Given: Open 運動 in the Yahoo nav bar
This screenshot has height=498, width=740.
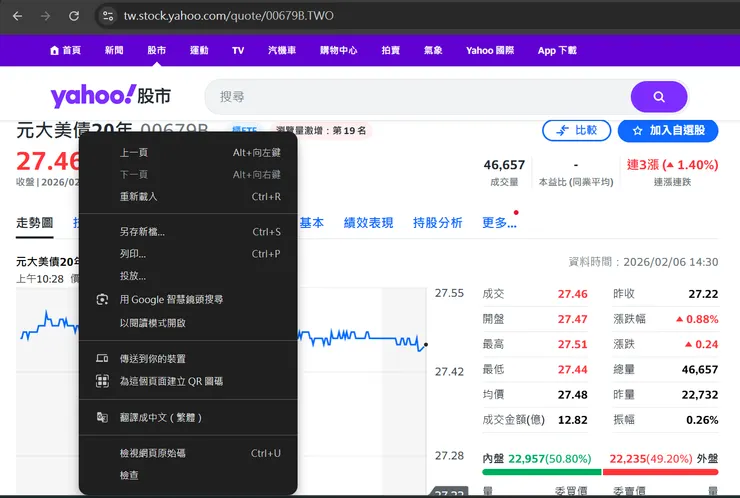Looking at the screenshot, I should [199, 51].
